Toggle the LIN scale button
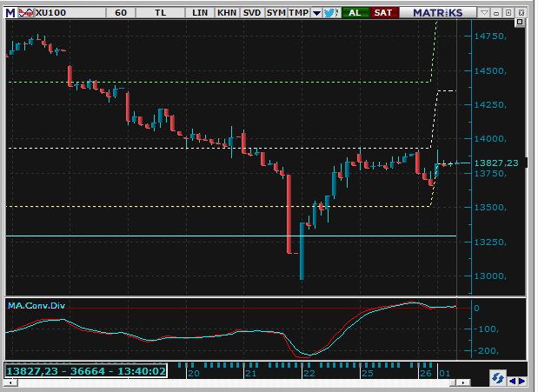 point(200,13)
